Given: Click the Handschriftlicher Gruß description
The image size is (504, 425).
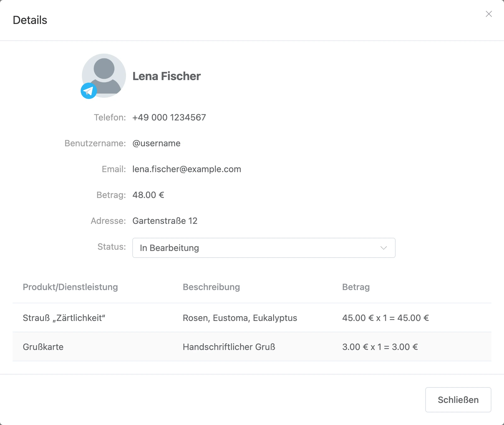Looking at the screenshot, I should 229,347.
